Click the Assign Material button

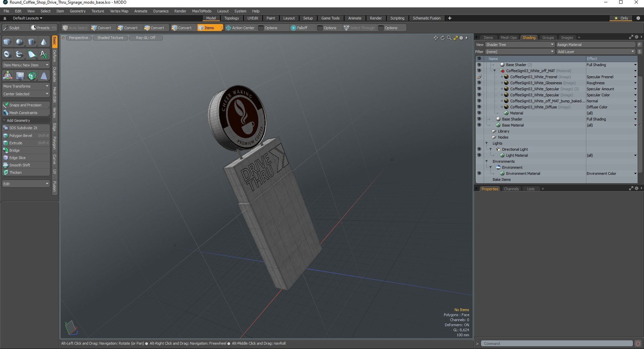pos(596,45)
